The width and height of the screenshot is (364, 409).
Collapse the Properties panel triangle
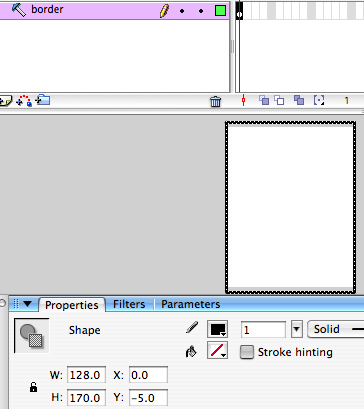27,304
